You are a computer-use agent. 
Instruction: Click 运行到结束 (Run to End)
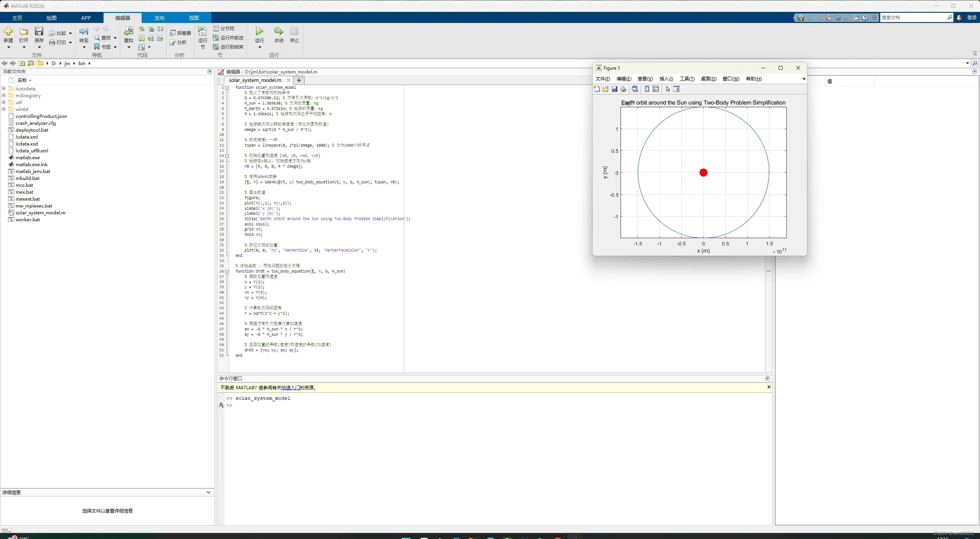pyautogui.click(x=228, y=47)
